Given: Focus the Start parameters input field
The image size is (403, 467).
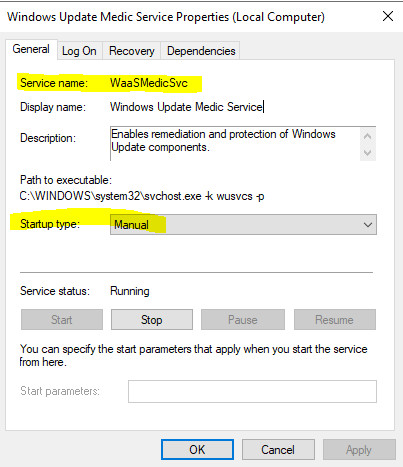Looking at the screenshot, I should pos(252,391).
